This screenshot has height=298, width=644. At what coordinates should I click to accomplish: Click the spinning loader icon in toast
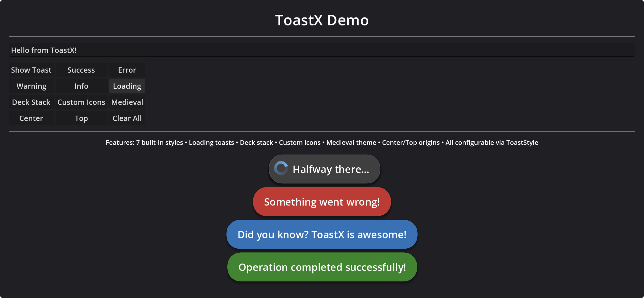(x=281, y=168)
